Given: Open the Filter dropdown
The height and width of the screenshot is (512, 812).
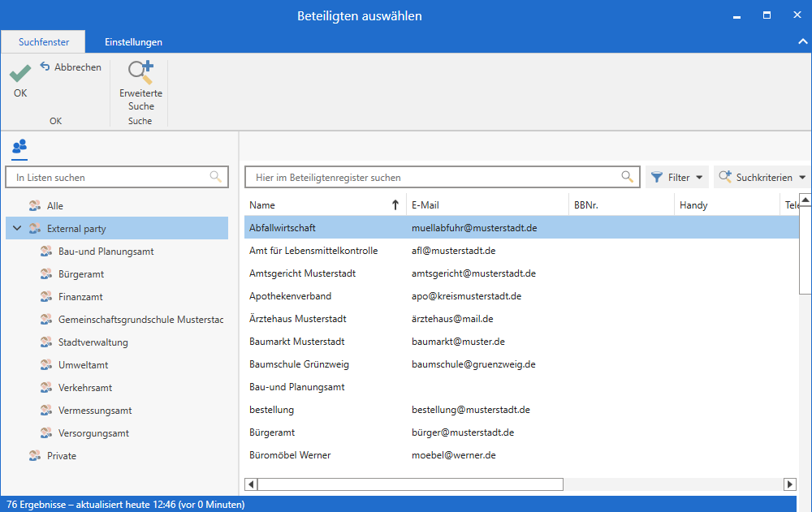Looking at the screenshot, I should (677, 177).
